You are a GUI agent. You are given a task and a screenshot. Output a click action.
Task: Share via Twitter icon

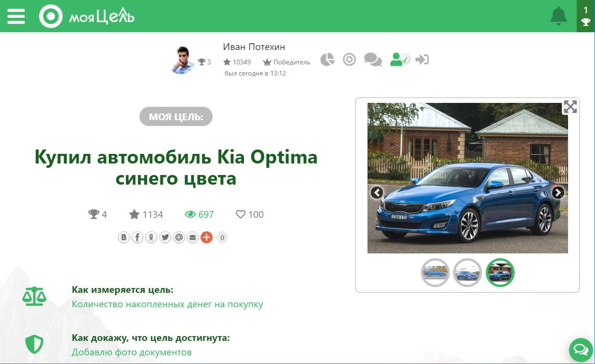point(165,237)
